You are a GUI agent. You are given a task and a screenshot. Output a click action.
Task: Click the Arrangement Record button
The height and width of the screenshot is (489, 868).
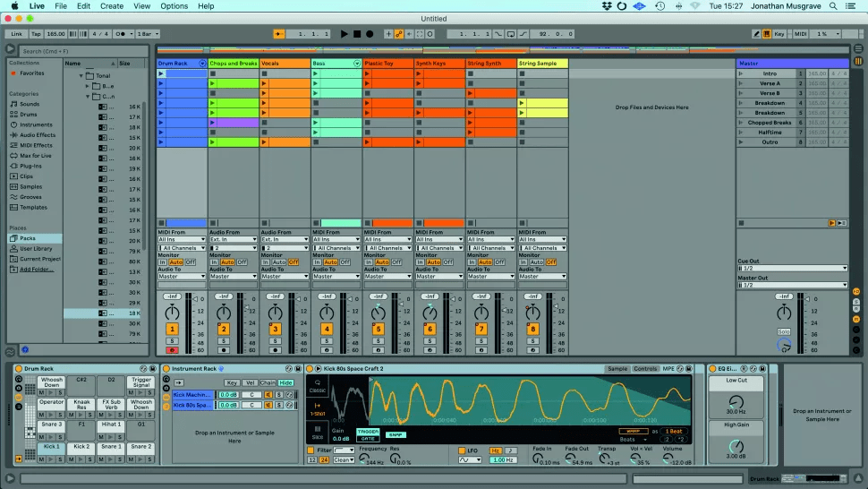click(x=369, y=33)
